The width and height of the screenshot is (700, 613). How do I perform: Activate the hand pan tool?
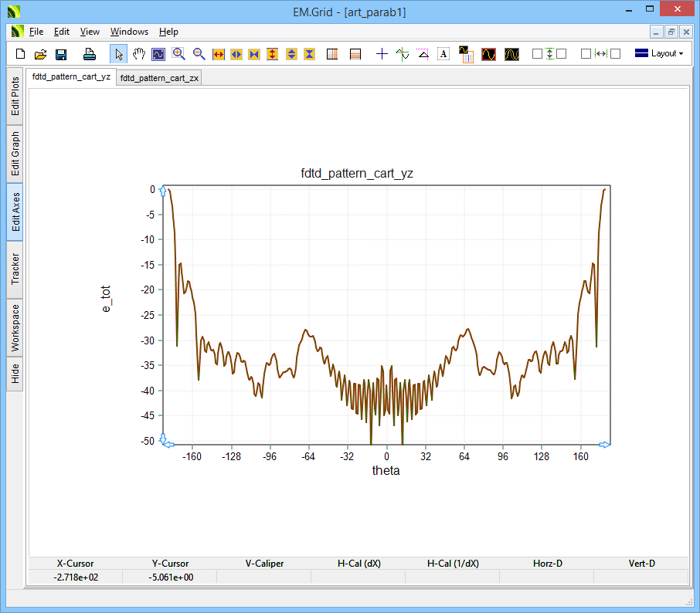[138, 54]
